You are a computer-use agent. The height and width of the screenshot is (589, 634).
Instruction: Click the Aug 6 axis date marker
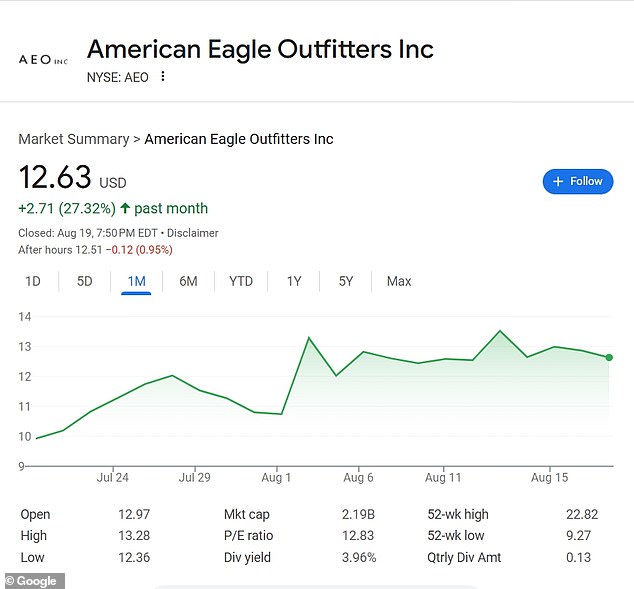pos(358,477)
